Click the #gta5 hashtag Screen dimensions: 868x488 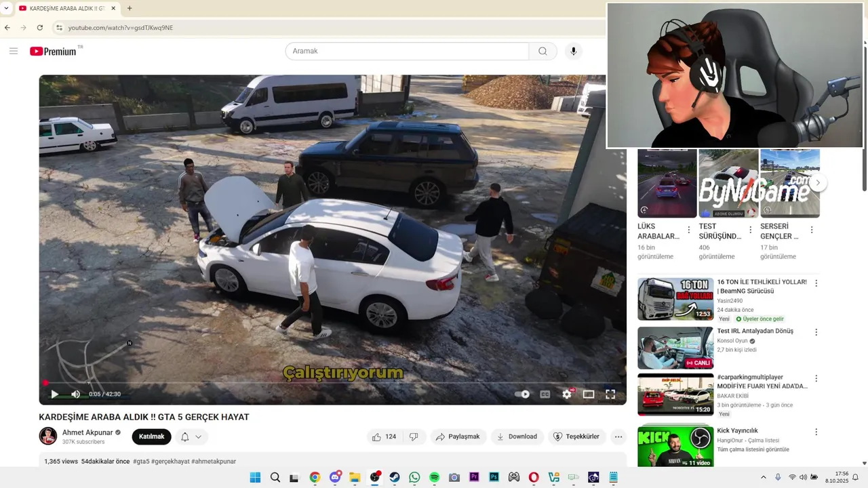tap(141, 461)
